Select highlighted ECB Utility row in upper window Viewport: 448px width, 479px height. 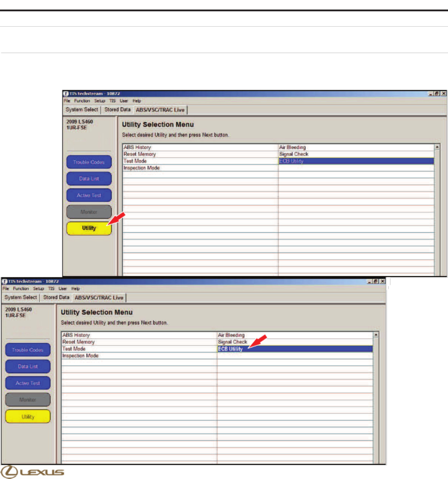point(356,161)
